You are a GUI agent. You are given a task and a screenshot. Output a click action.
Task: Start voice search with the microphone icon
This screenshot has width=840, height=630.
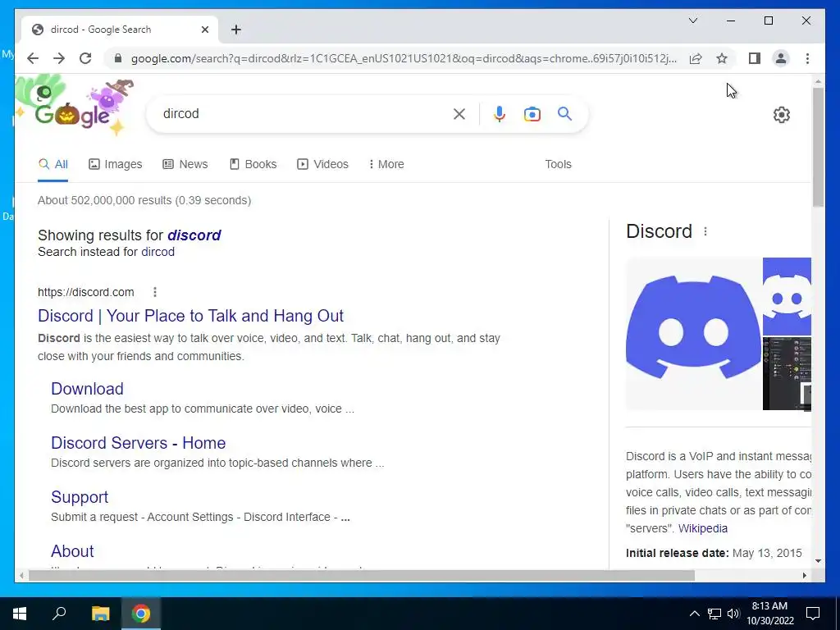(x=500, y=113)
